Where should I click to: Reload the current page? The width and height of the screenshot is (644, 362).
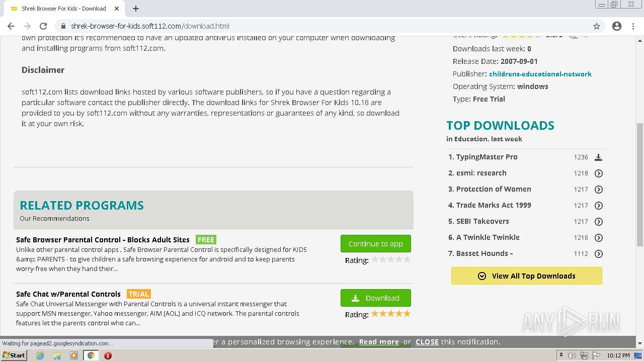tap(43, 26)
